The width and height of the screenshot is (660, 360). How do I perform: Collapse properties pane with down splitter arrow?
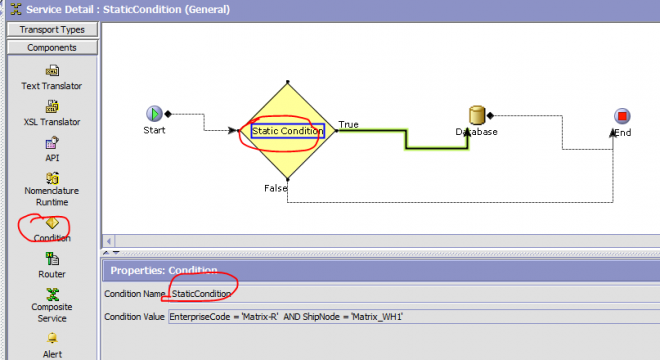tap(116, 253)
